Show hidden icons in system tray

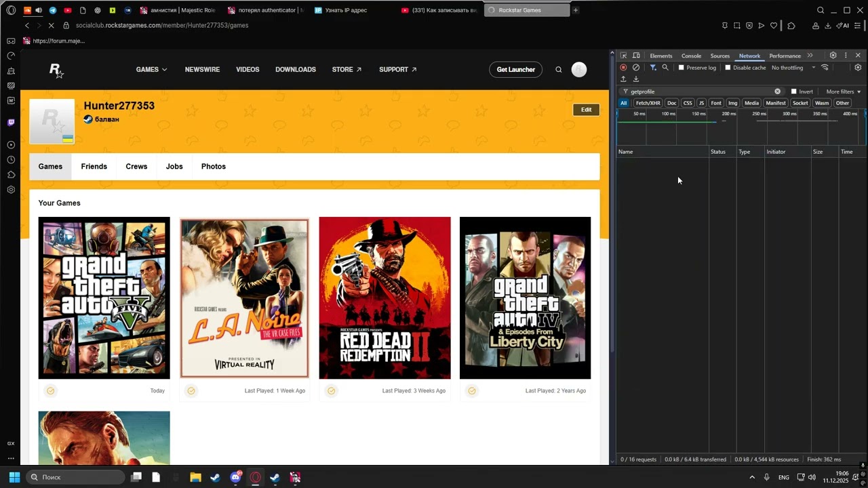click(751, 477)
